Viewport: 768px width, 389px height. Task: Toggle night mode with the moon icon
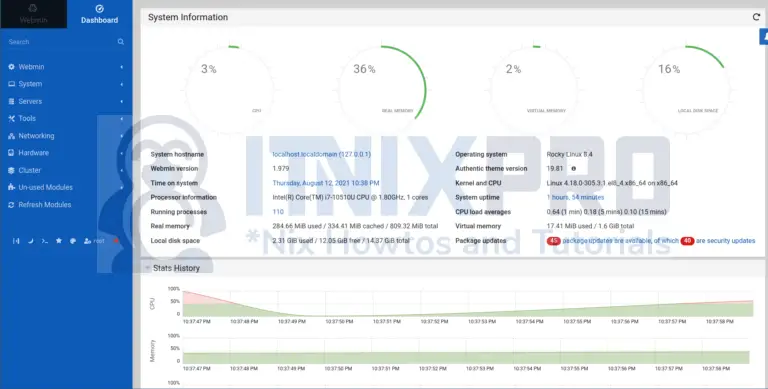(x=30, y=241)
